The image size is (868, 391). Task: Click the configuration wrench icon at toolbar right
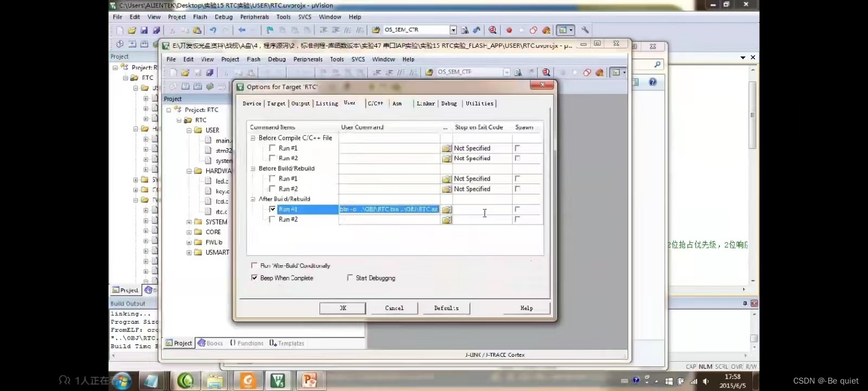(x=584, y=30)
